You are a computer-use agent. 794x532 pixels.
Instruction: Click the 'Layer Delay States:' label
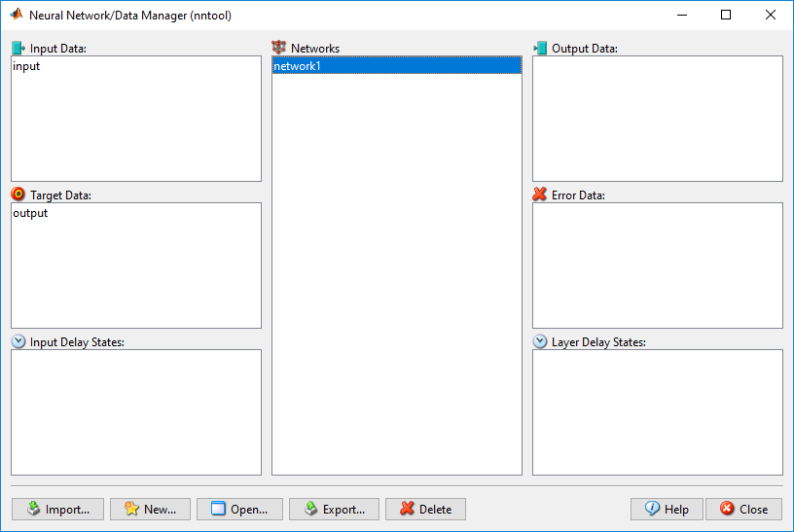click(x=598, y=342)
